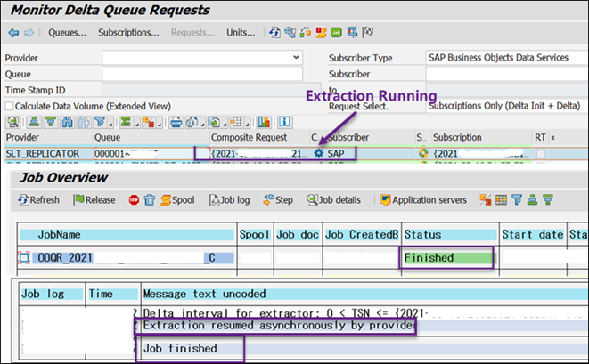Open the Requests... view
589x364 pixels.
(x=192, y=33)
